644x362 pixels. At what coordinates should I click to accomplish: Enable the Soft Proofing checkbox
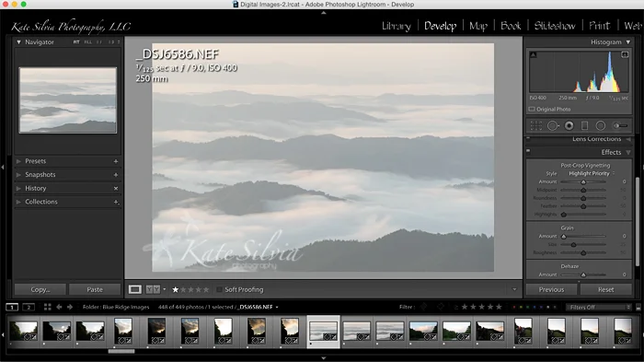coord(219,289)
